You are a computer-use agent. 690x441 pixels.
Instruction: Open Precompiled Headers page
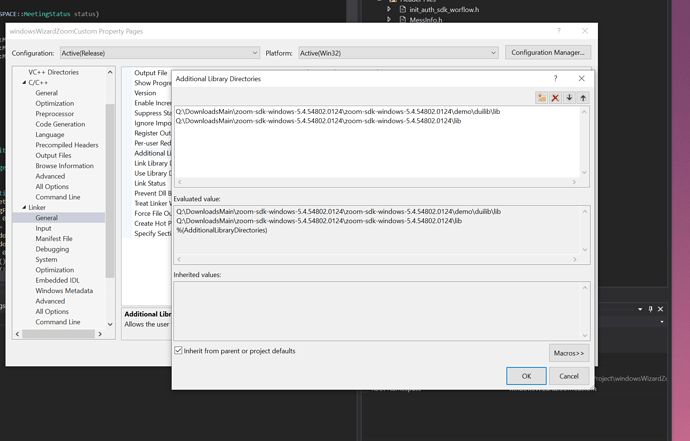[x=67, y=145]
